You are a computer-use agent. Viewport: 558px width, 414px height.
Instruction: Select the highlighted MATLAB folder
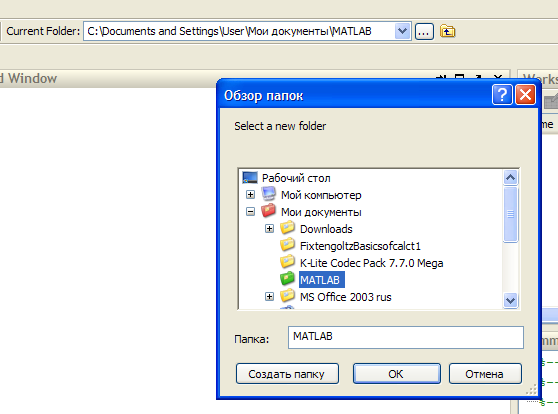point(322,280)
